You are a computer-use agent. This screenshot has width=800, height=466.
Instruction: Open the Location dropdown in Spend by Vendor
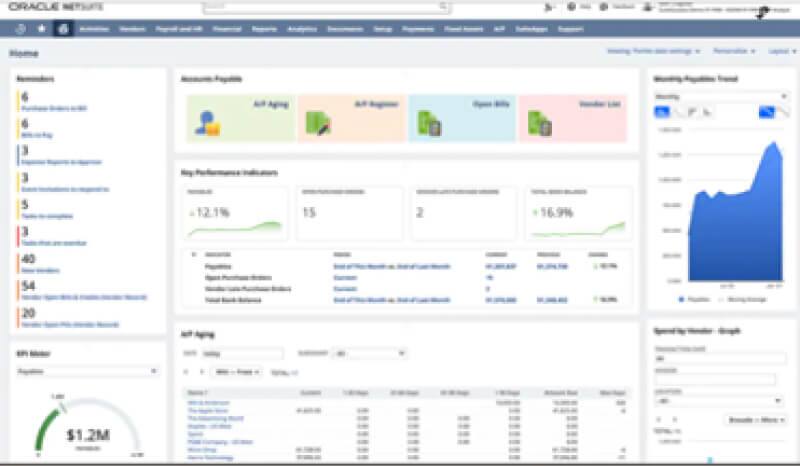click(718, 401)
